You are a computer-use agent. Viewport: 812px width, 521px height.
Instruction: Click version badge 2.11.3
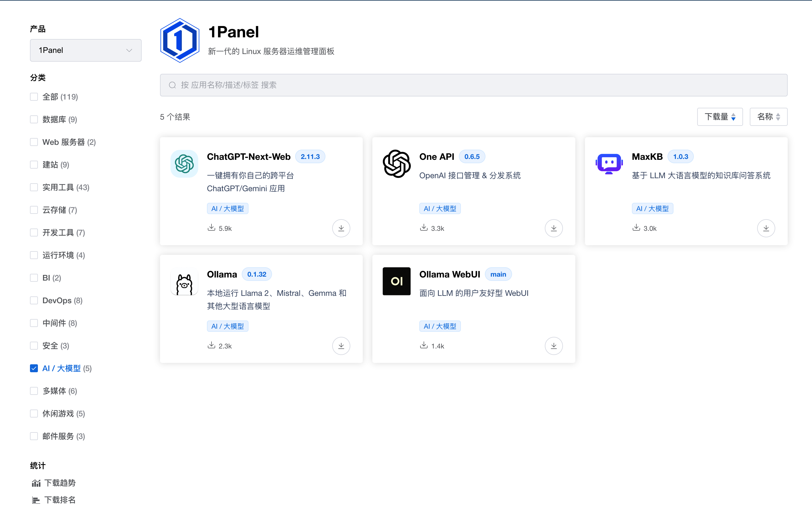pyautogui.click(x=310, y=157)
